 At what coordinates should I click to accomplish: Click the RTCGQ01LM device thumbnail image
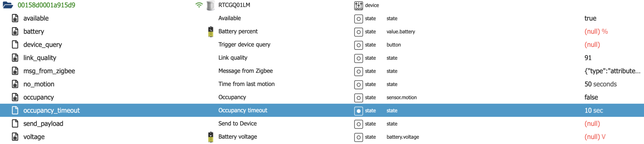pyautogui.click(x=211, y=5)
